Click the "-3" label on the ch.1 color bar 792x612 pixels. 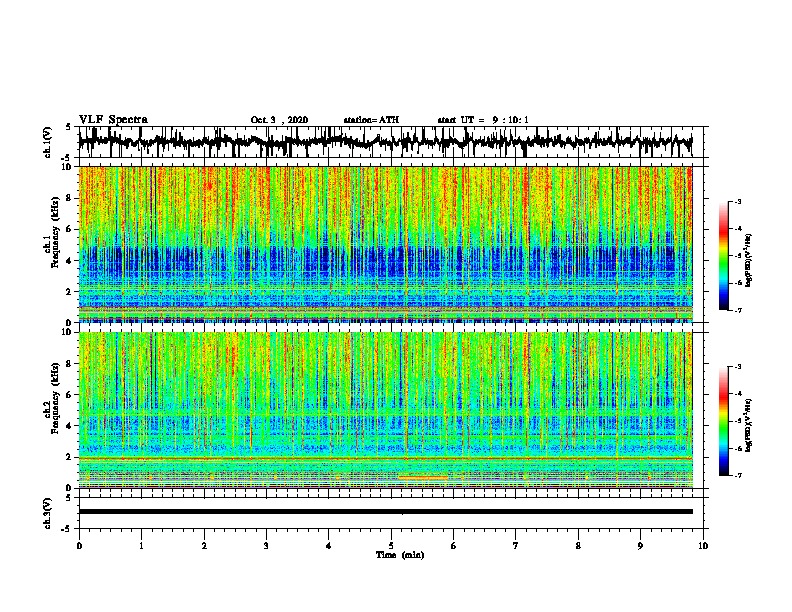point(737,202)
